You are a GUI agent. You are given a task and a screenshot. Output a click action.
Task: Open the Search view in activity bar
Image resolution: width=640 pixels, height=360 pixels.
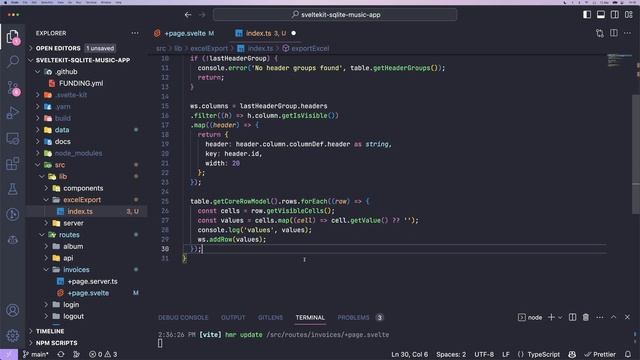click(x=13, y=62)
